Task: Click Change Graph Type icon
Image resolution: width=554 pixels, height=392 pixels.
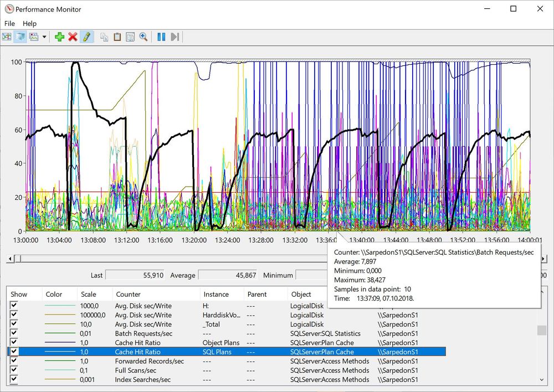Action: click(34, 37)
